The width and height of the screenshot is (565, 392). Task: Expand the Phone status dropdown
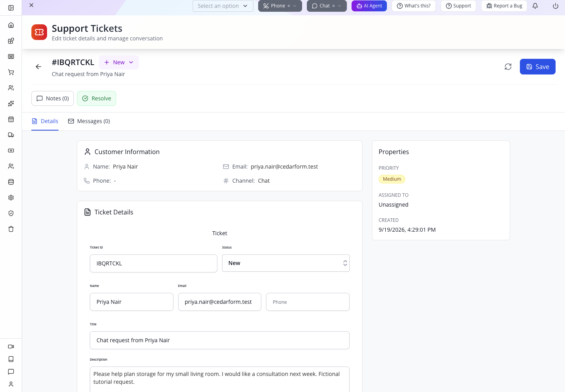[x=280, y=6]
